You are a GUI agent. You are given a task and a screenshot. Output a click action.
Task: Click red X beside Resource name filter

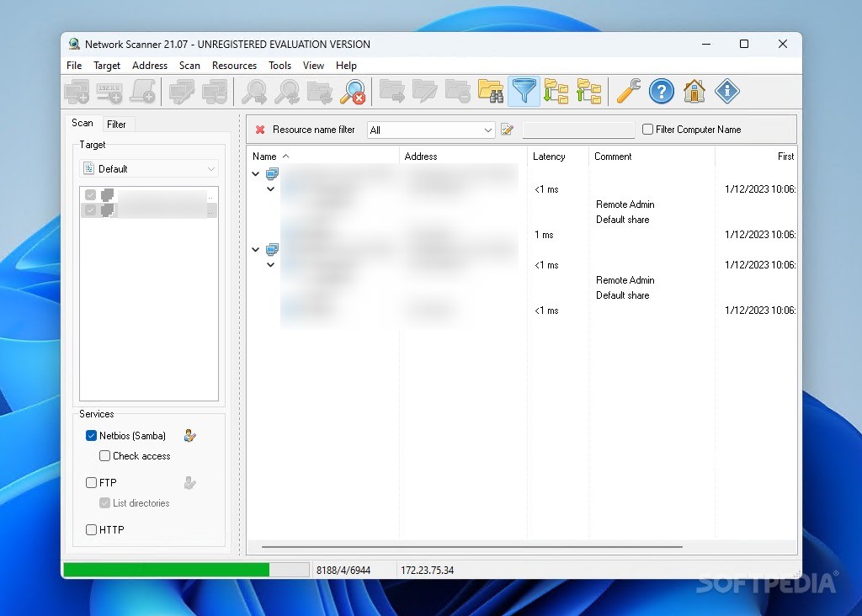(x=260, y=130)
